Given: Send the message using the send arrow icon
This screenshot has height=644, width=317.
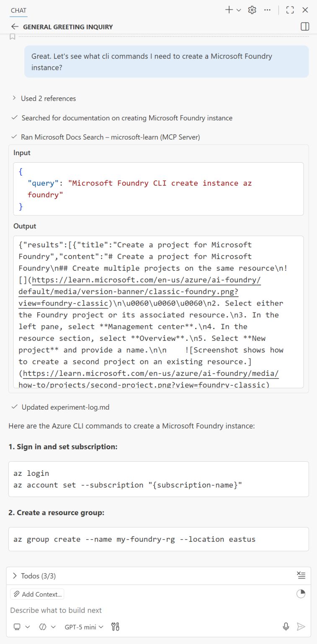Looking at the screenshot, I should pos(301,626).
